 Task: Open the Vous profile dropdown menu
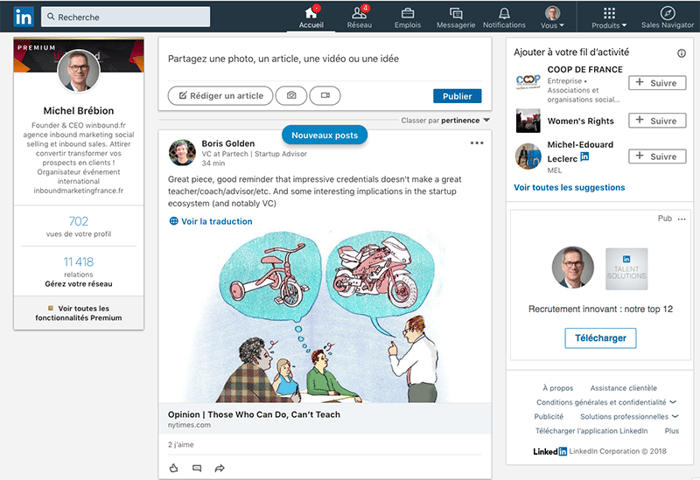click(553, 17)
